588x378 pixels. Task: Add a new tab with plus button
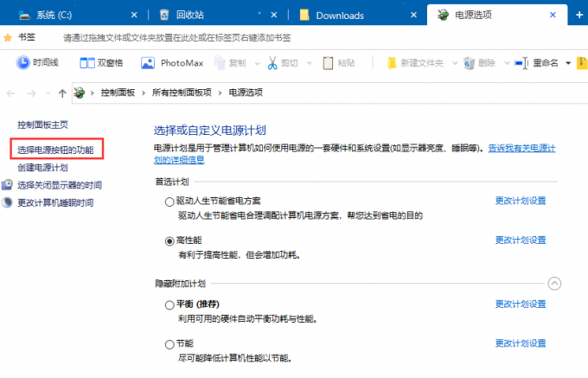pos(579,15)
